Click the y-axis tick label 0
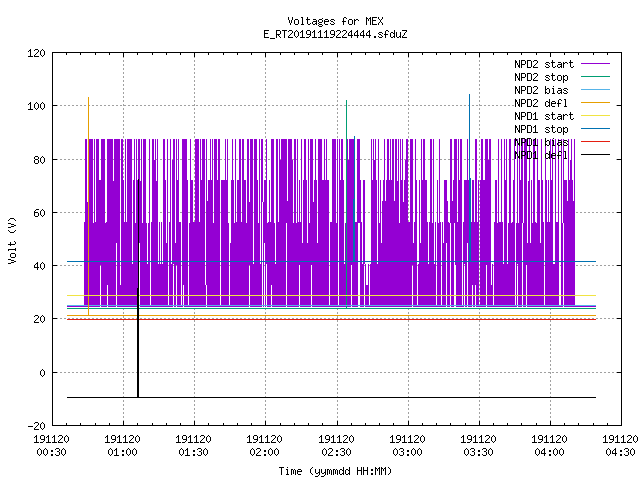Image resolution: width=640 pixels, height=480 pixels. coord(42,373)
